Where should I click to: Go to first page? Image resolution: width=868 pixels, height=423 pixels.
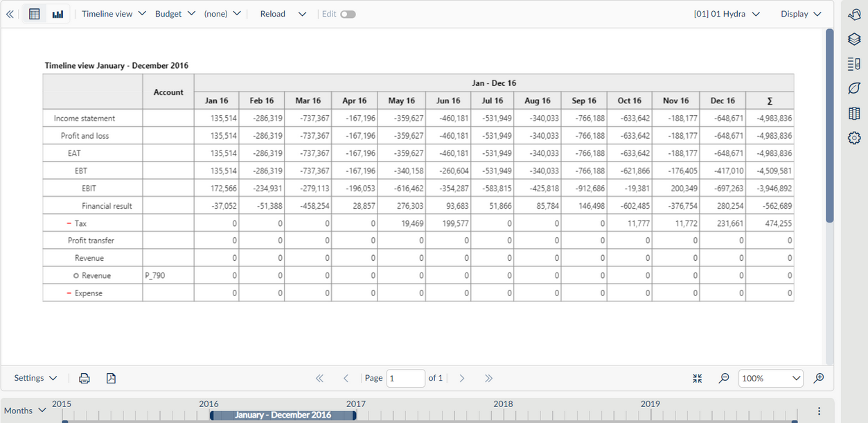point(319,378)
